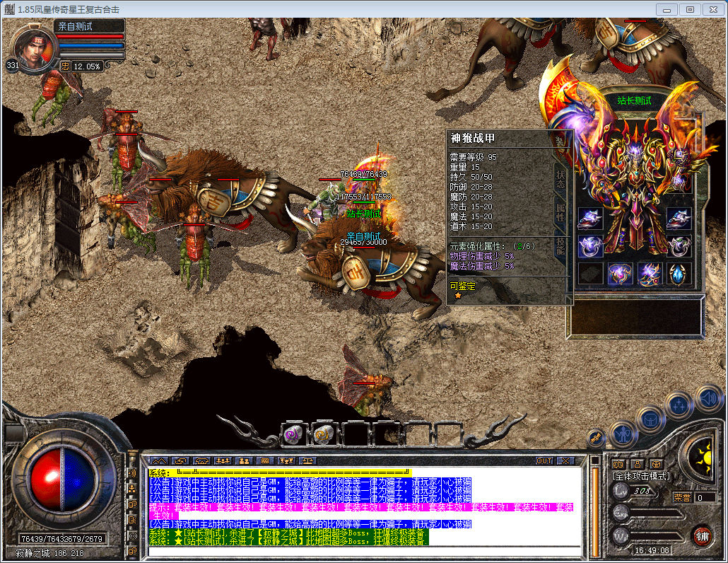Click the chat toolbar three-people group icon

[x=223, y=461]
